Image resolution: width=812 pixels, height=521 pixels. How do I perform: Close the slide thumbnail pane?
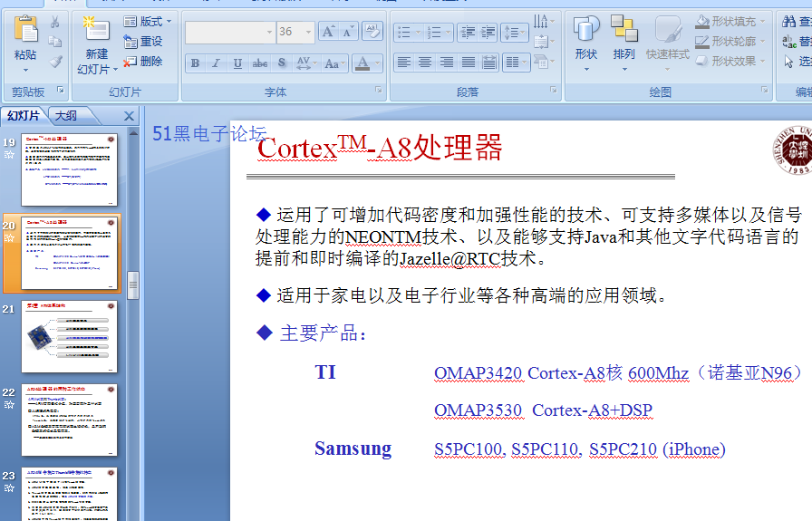click(x=129, y=116)
